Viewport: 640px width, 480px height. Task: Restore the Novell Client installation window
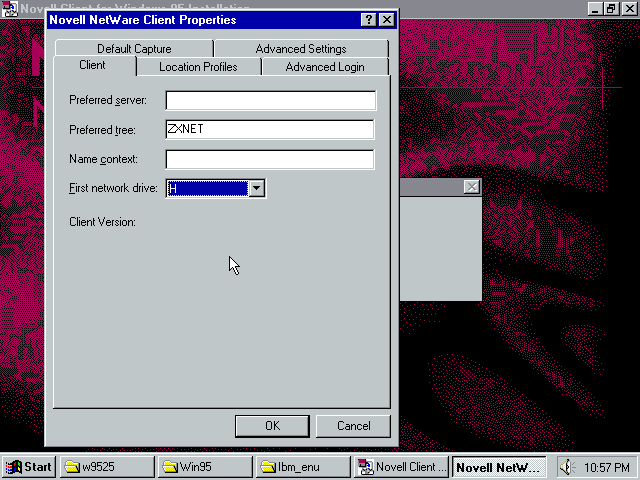click(611, 9)
